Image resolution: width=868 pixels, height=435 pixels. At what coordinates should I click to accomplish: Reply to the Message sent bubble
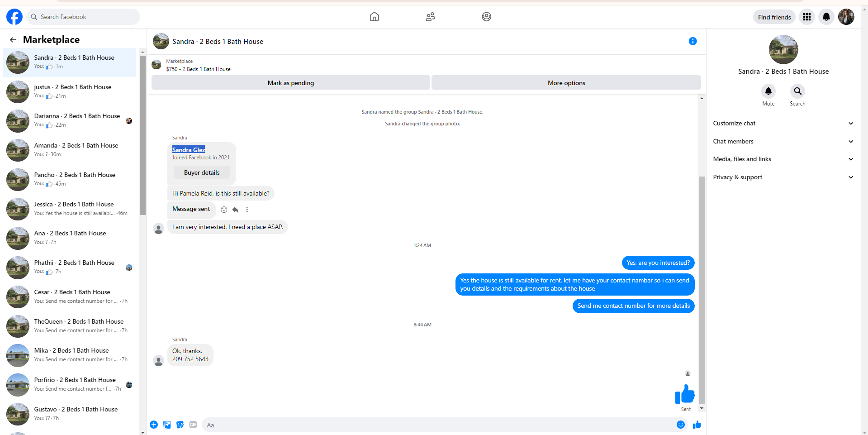[235, 210]
